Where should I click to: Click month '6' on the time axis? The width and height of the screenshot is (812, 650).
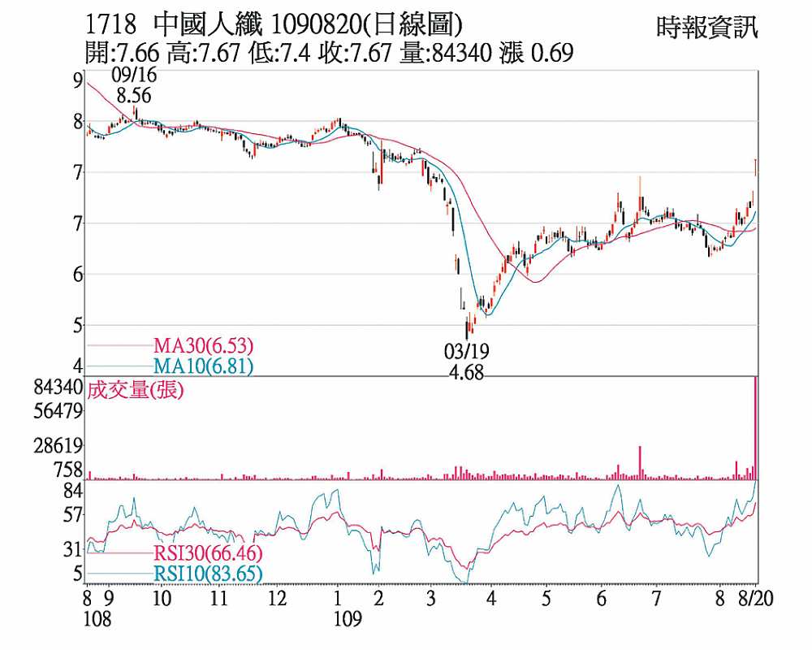[601, 598]
